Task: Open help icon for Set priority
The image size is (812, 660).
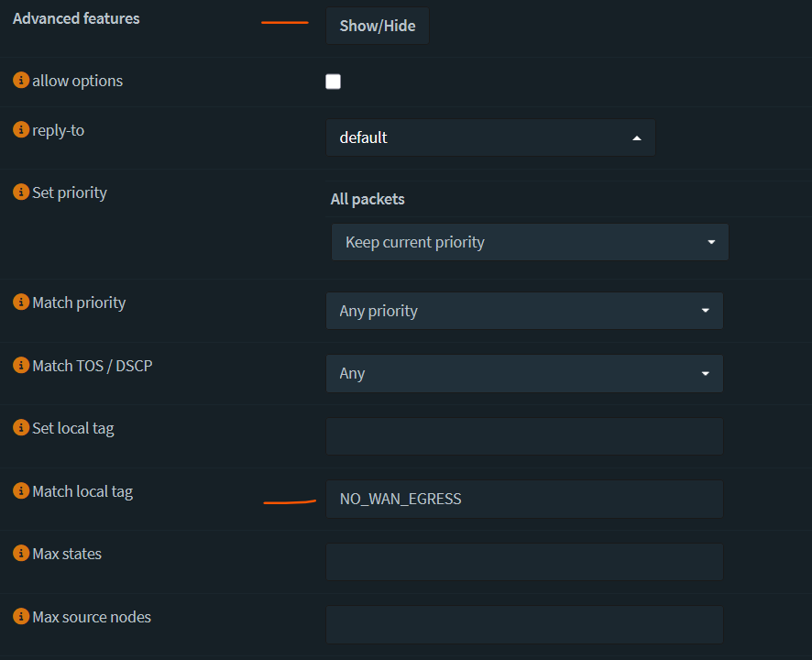Action: pos(21,192)
